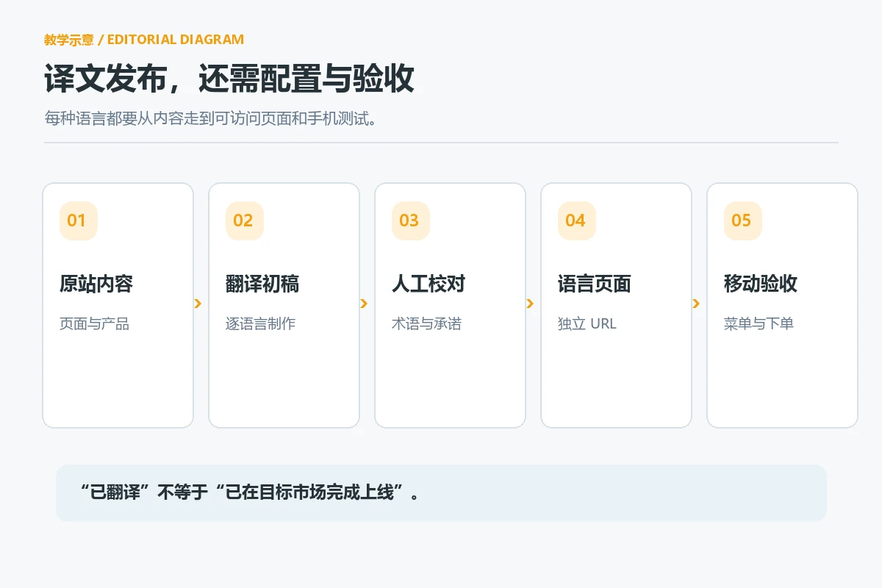Click the "01" step badge
Screen dimensions: 882x588
(79, 220)
